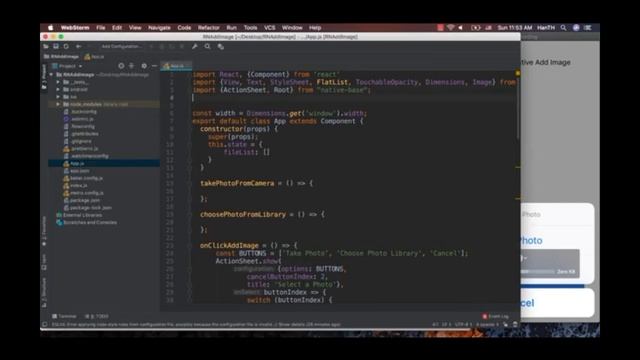
Task: Click the Siri icon in menu bar
Action: point(576,28)
